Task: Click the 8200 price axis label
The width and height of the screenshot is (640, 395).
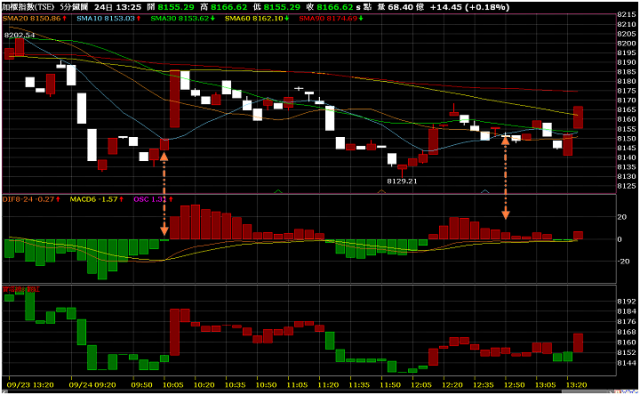Action: point(626,43)
